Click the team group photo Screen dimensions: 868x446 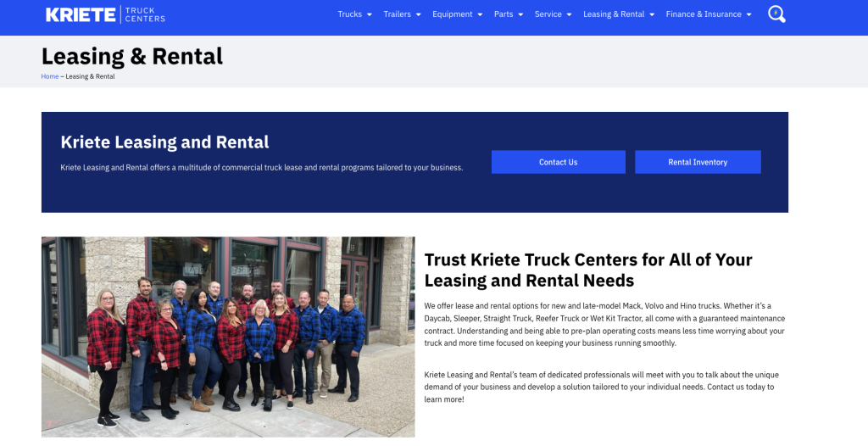(x=228, y=337)
